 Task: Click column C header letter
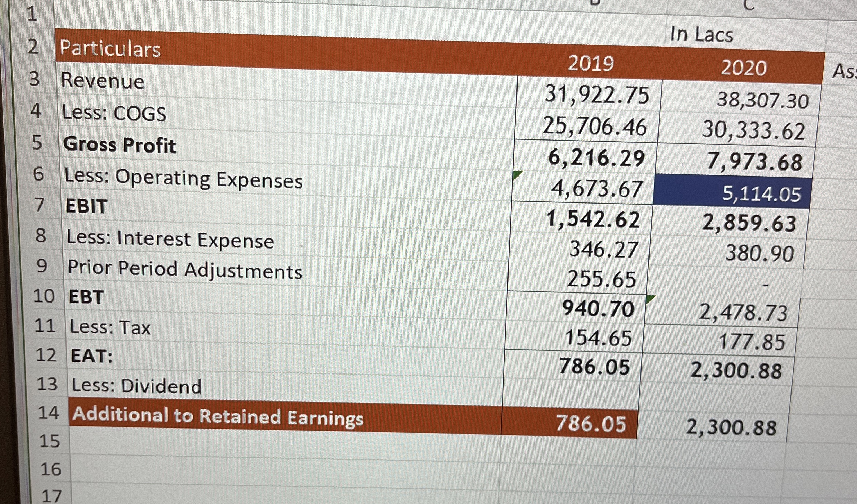point(748,5)
